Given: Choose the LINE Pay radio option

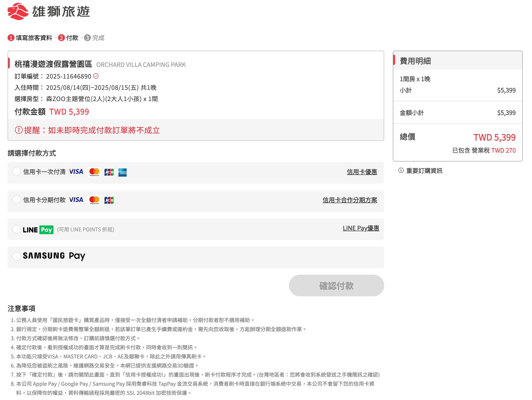Looking at the screenshot, I should click(x=17, y=229).
